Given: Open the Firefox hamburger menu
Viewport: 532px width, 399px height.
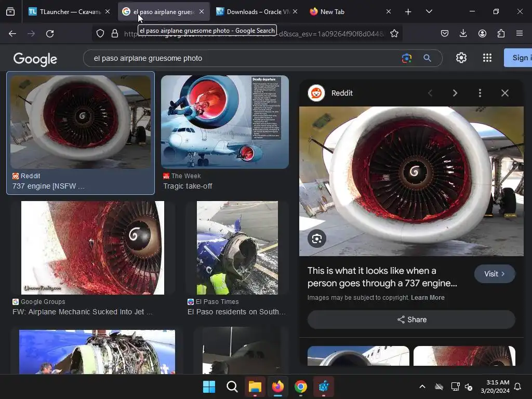Looking at the screenshot, I should (520, 33).
